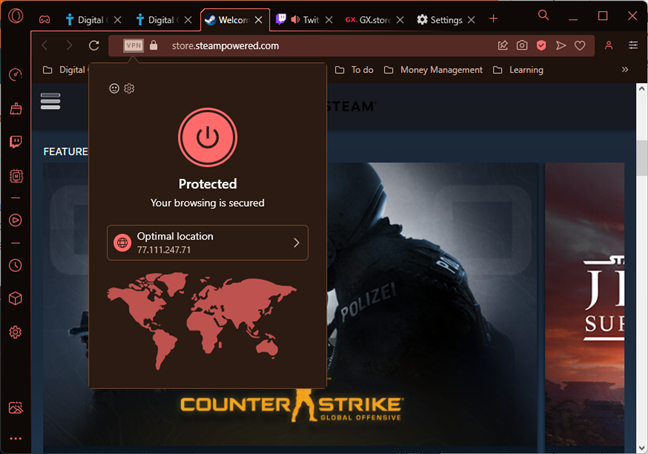The width and height of the screenshot is (648, 454).
Task: Click the scrollbar down arrow
Action: tap(642, 448)
